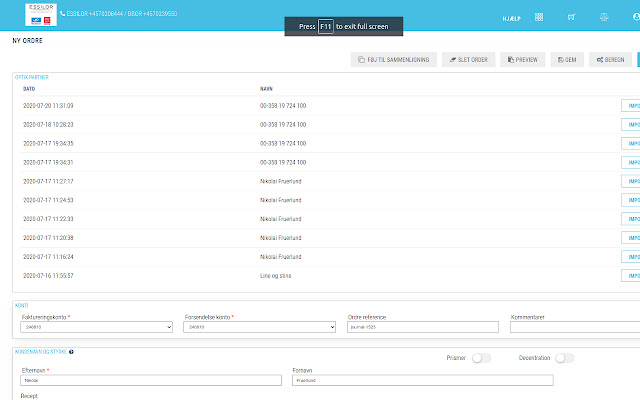Click Føj til sammenligning button

393,60
